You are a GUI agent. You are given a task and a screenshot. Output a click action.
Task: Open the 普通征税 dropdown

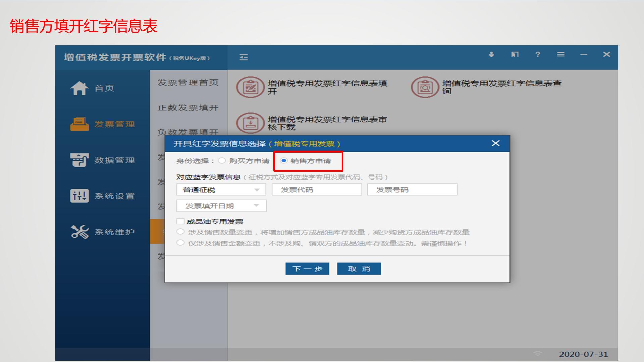(x=221, y=189)
